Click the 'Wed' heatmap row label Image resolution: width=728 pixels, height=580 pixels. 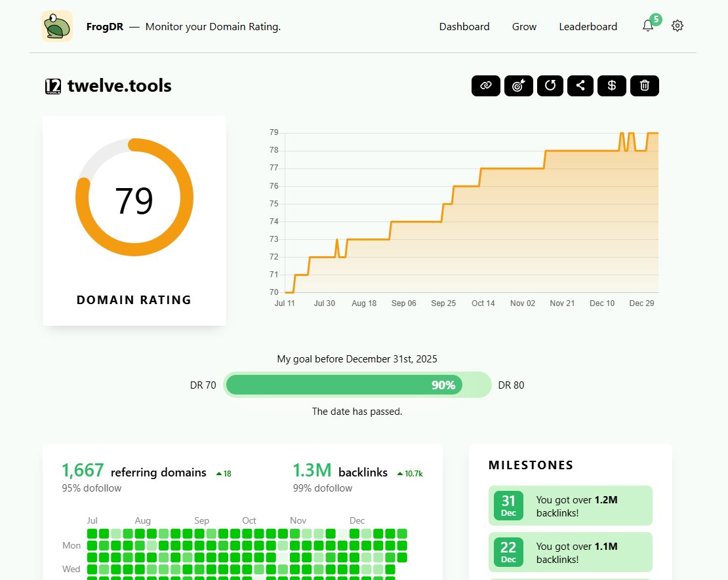(x=71, y=570)
